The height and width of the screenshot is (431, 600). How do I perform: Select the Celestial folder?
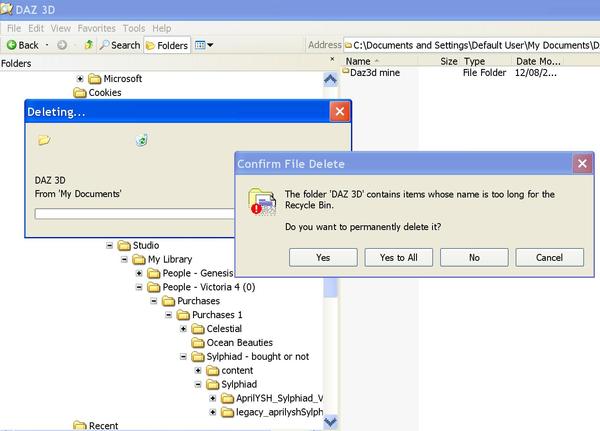pyautogui.click(x=217, y=329)
